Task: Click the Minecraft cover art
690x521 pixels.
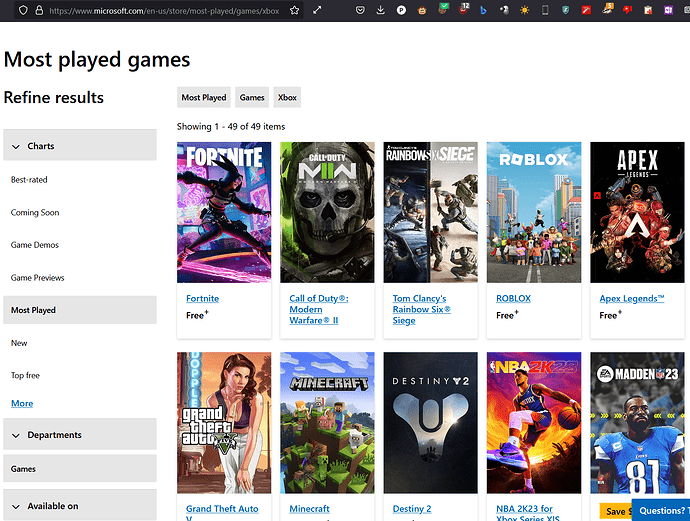Action: [x=327, y=422]
